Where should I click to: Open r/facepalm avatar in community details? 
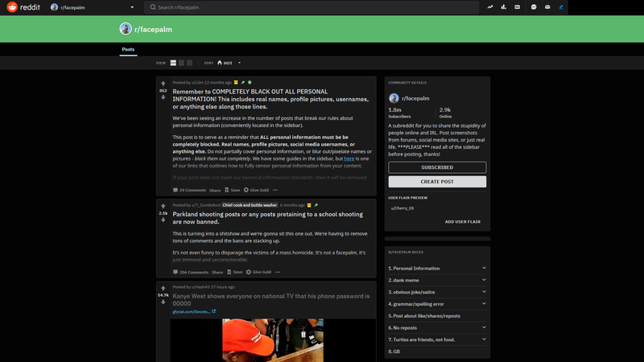point(394,98)
